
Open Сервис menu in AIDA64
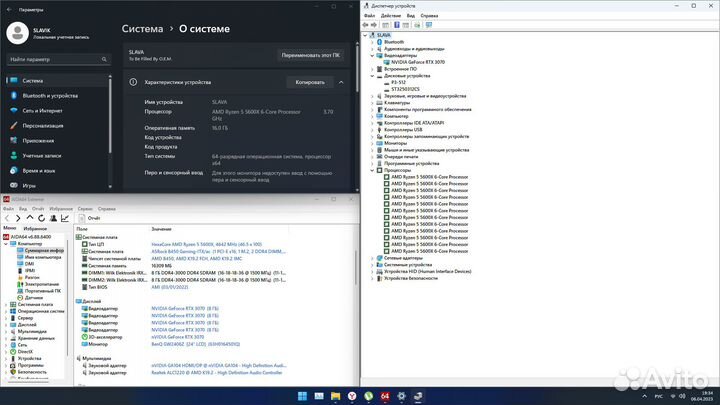[x=85, y=208]
